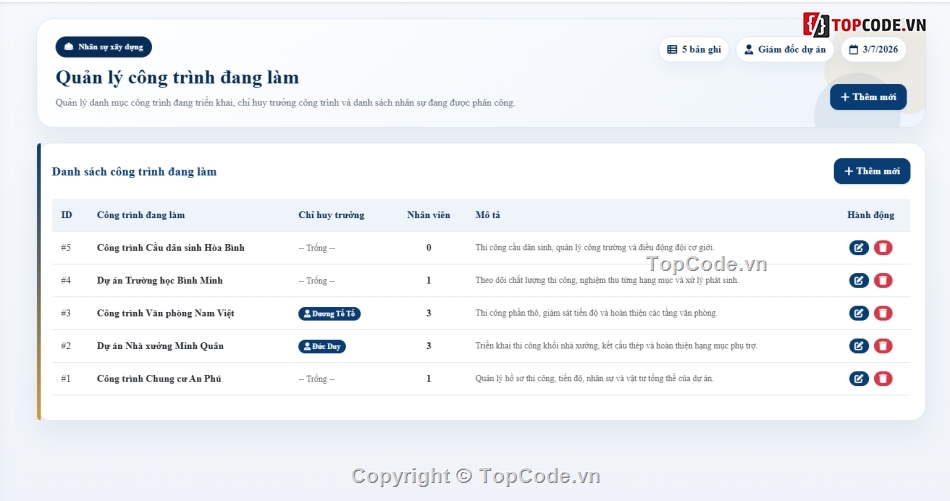
Task: Click the description starting with Triển khai thi công
Action: tap(616, 346)
